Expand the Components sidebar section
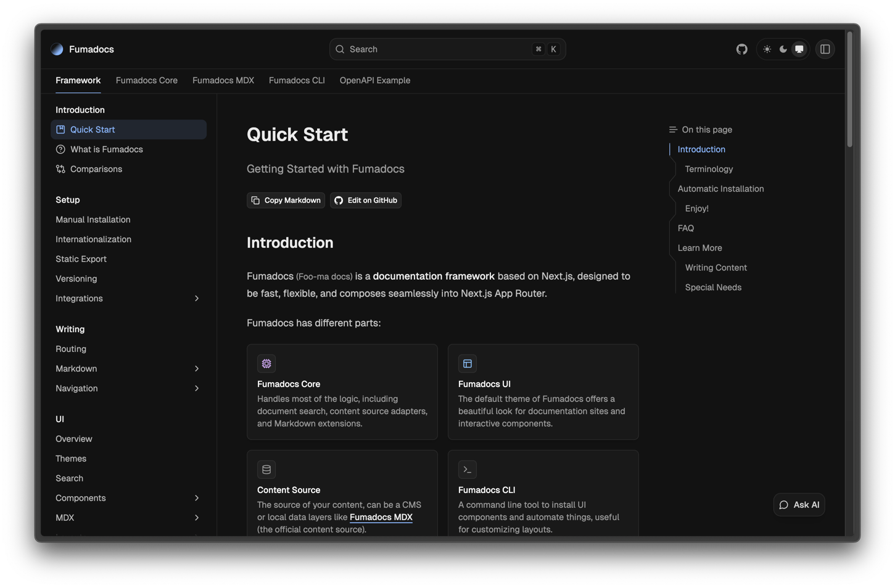 (197, 498)
